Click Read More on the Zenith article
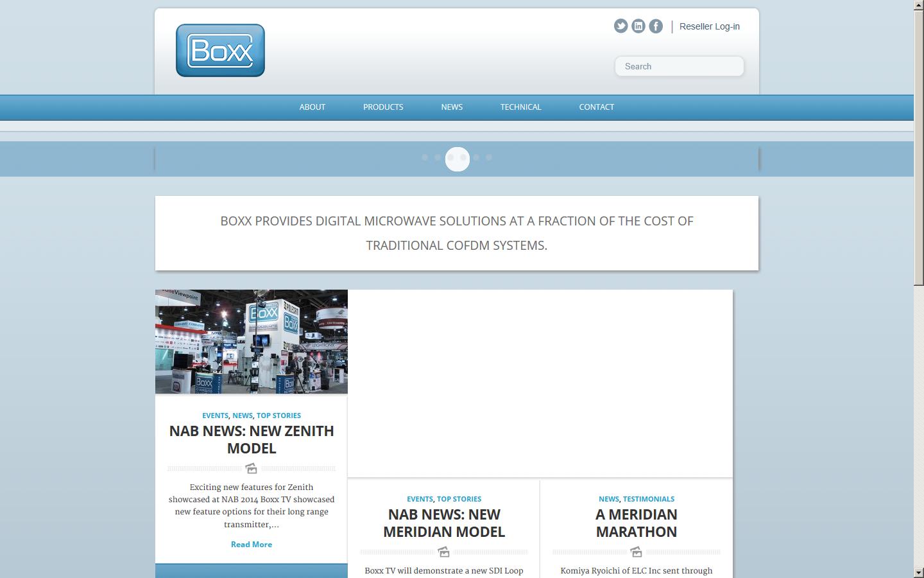Viewport: 924px width, 578px height. [251, 544]
